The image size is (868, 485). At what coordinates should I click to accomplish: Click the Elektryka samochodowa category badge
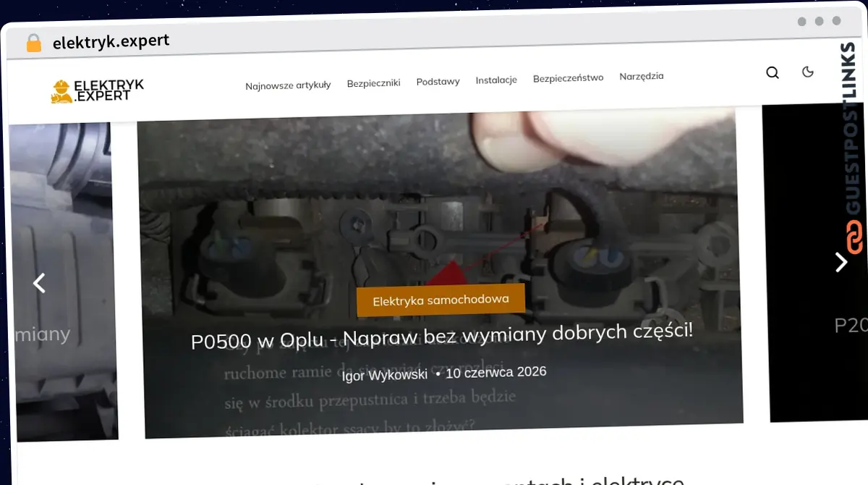[441, 300]
